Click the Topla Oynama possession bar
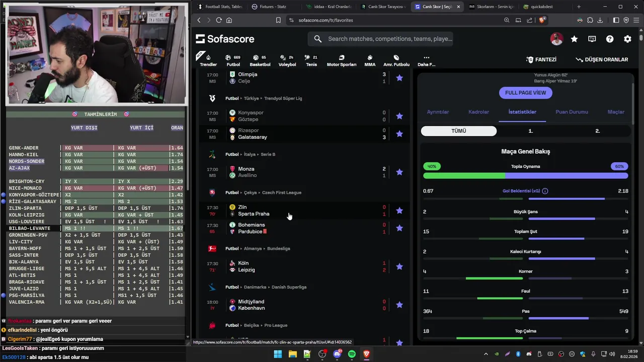The height and width of the screenshot is (362, 644). pyautogui.click(x=526, y=175)
